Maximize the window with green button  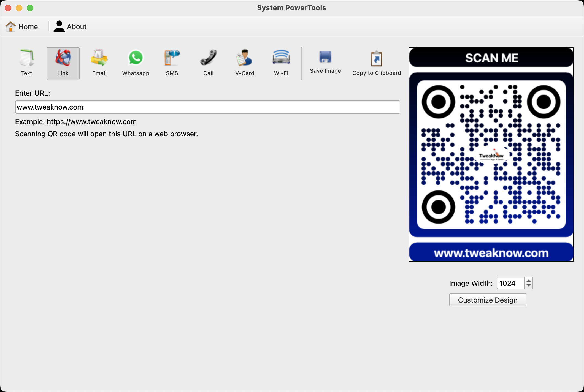(x=30, y=8)
